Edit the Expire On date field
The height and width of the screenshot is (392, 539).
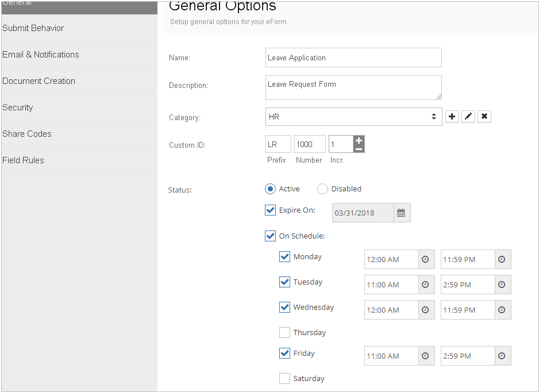(362, 213)
